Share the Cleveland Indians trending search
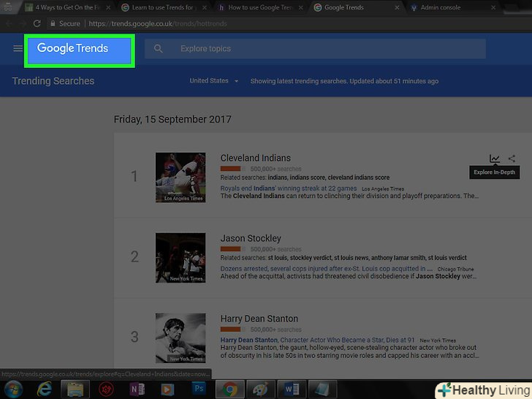Image resolution: width=532 pixels, height=399 pixels. [x=512, y=159]
